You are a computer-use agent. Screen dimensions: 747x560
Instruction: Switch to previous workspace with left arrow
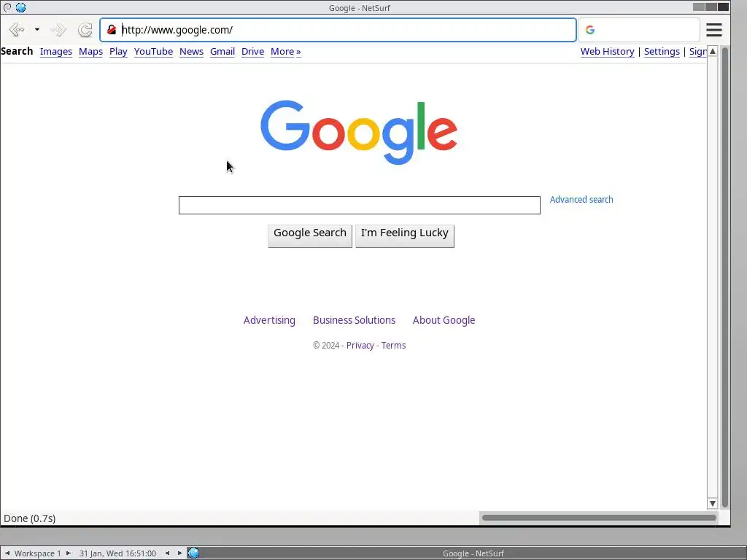point(7,553)
